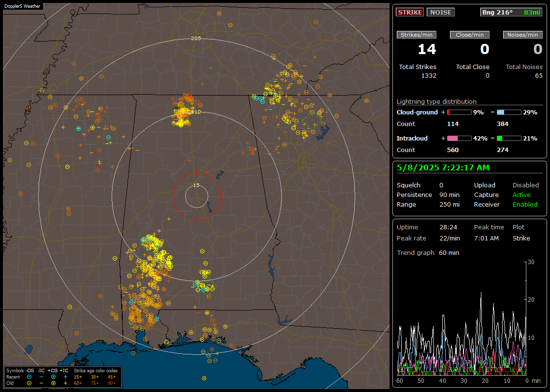The width and height of the screenshot is (550, 392).
Task: Select the Noises/min label box
Action: 522,35
